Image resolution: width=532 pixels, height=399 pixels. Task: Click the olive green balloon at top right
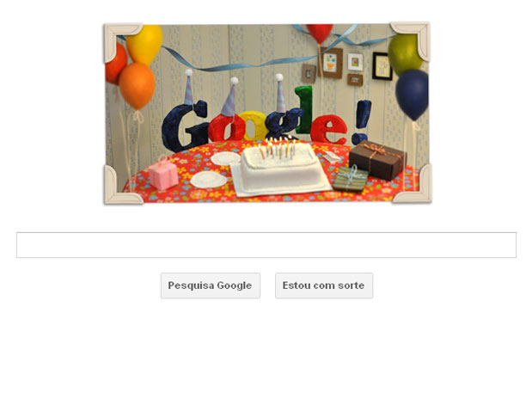point(405,54)
